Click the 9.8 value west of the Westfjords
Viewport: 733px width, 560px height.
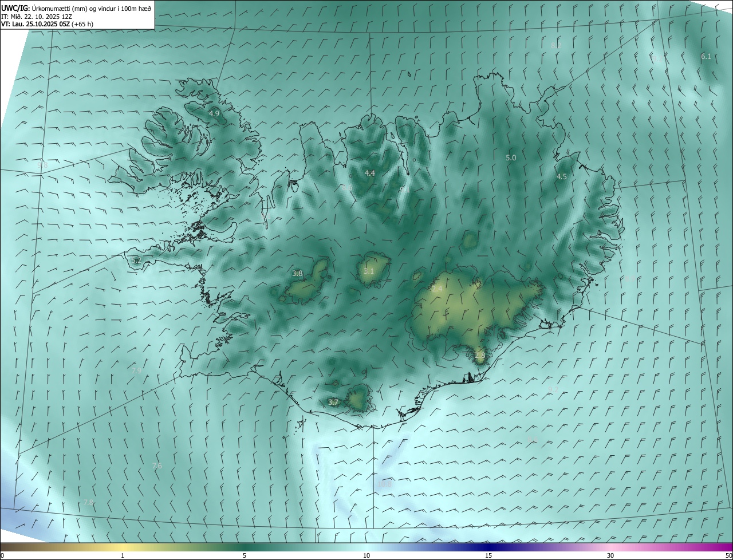[x=42, y=165]
